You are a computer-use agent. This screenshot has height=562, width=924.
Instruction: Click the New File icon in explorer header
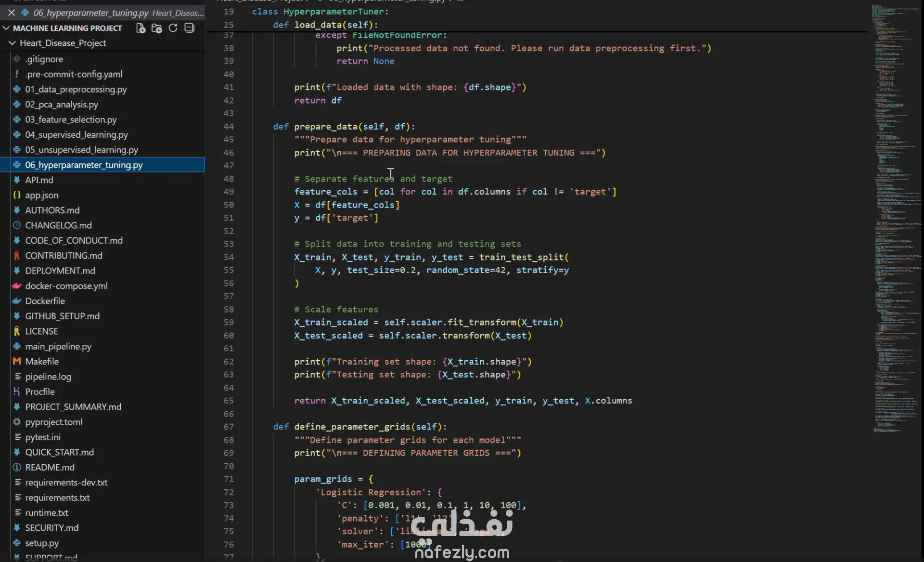(141, 28)
